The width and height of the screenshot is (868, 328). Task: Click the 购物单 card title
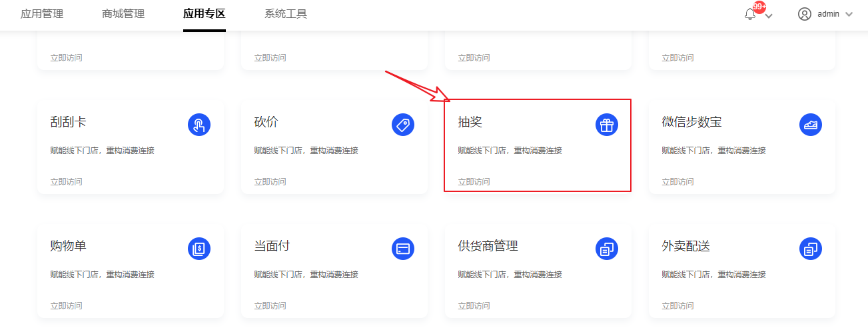click(x=68, y=247)
